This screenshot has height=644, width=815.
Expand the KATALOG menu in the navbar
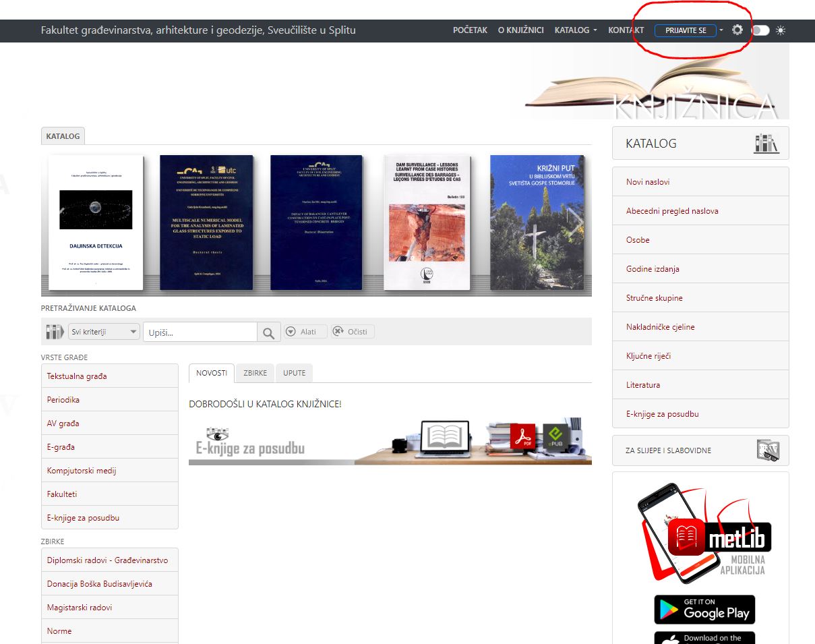pyautogui.click(x=575, y=30)
